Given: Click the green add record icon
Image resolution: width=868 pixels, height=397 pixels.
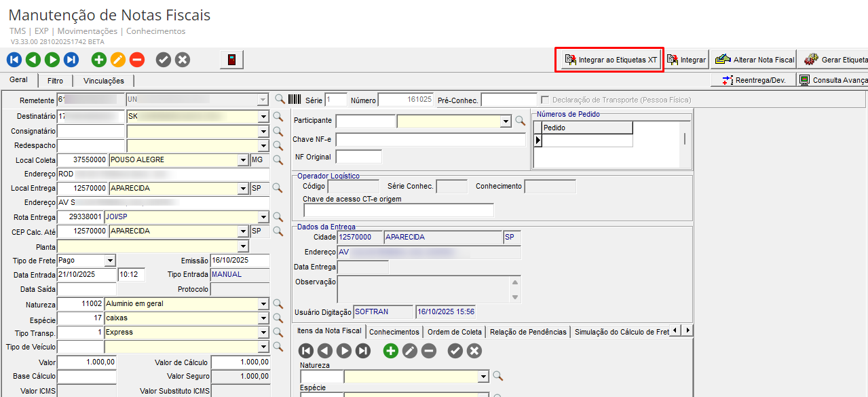Looking at the screenshot, I should [99, 60].
